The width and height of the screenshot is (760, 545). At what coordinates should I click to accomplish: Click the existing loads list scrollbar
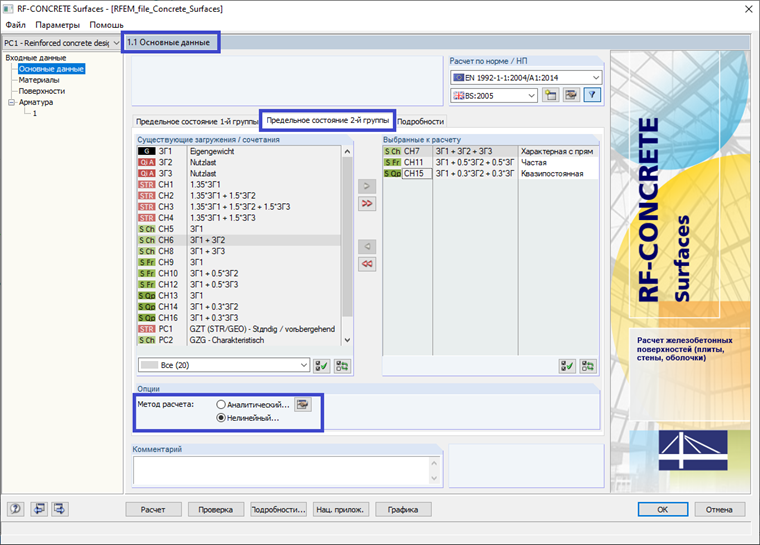(347, 238)
